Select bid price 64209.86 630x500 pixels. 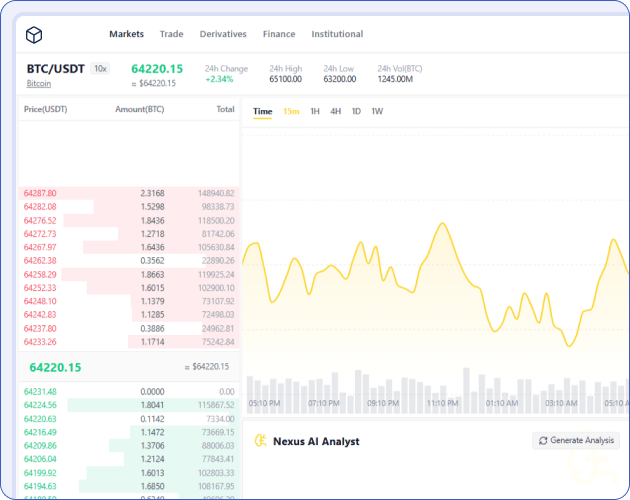coord(40,445)
